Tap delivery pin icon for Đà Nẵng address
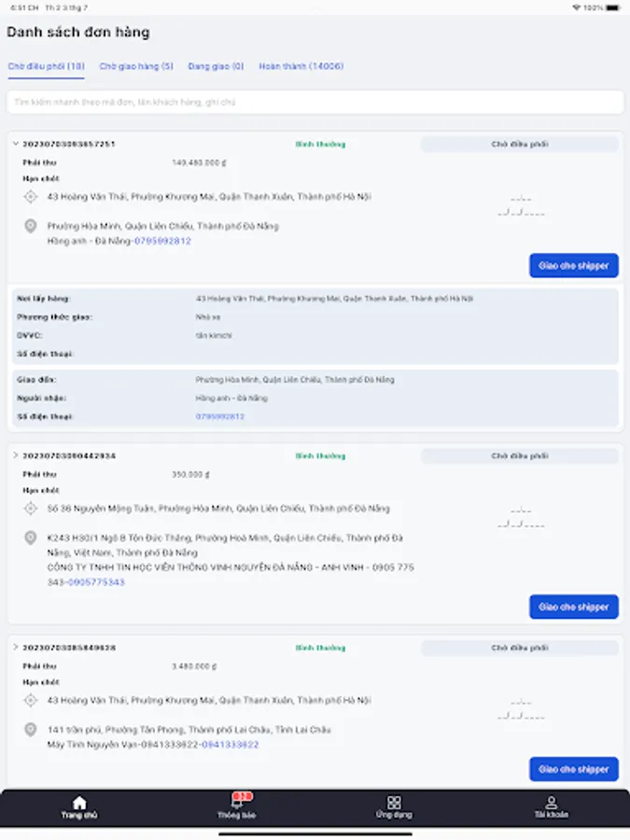630x840 pixels. [x=30, y=226]
